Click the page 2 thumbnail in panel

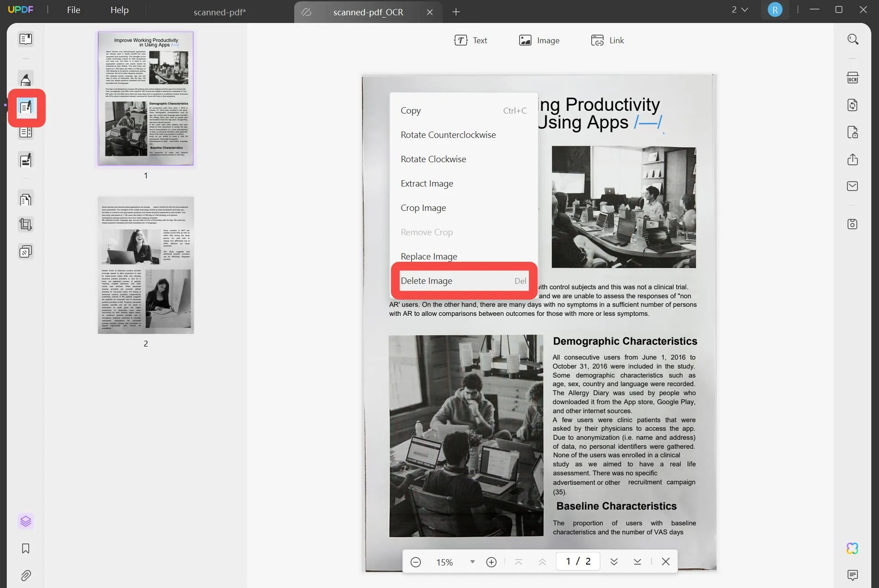[146, 264]
